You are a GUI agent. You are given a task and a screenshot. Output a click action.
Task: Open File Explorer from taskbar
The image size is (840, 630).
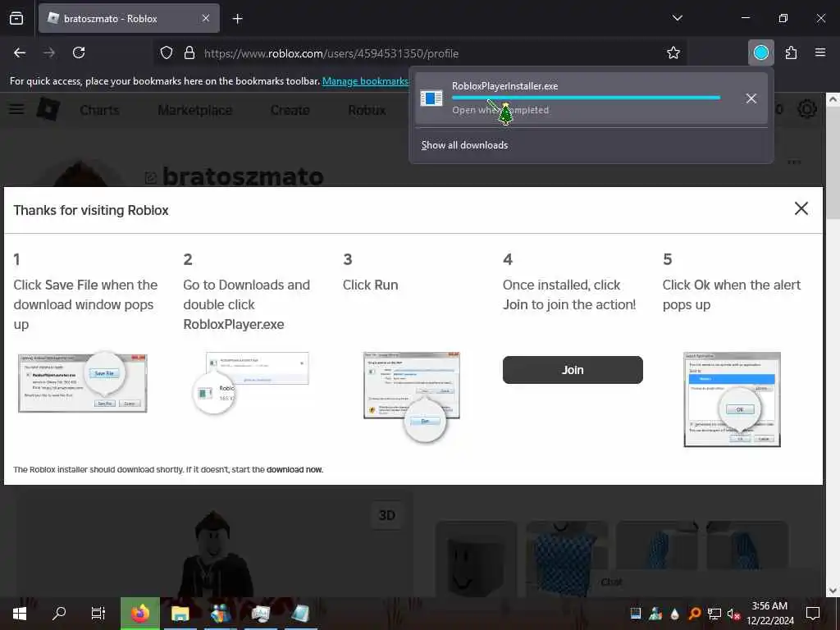pyautogui.click(x=180, y=614)
